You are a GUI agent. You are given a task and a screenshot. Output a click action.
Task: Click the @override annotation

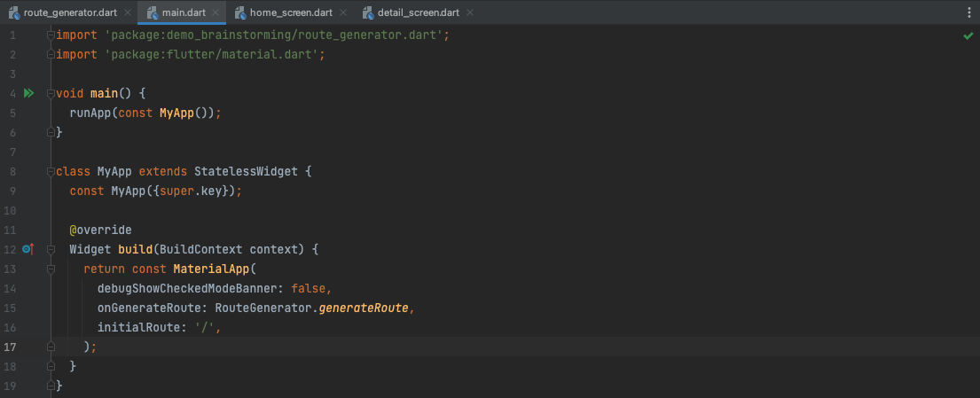coord(100,230)
